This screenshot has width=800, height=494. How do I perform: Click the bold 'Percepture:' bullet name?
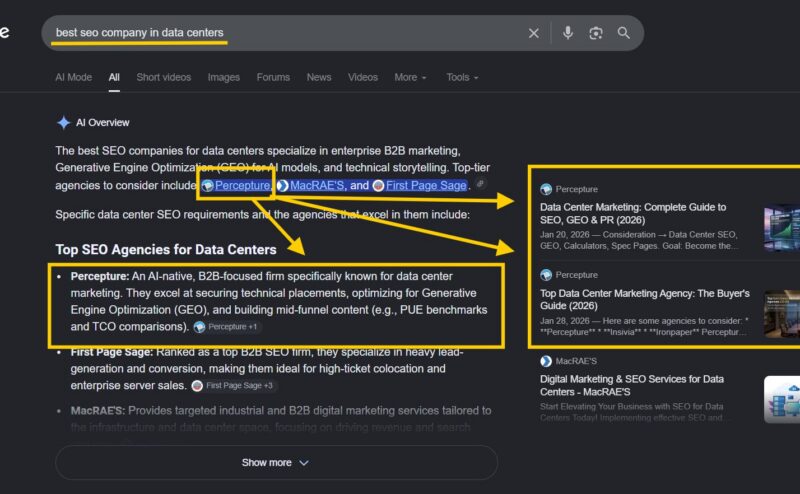click(x=100, y=276)
